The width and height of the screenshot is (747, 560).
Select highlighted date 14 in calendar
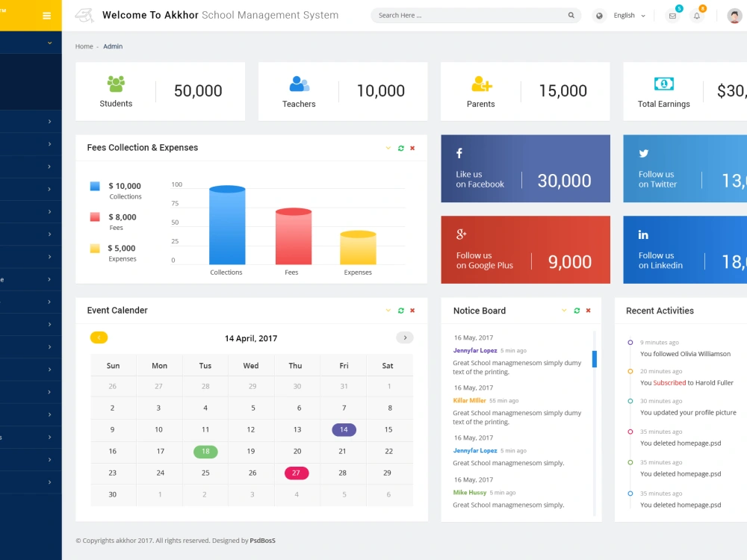(344, 429)
